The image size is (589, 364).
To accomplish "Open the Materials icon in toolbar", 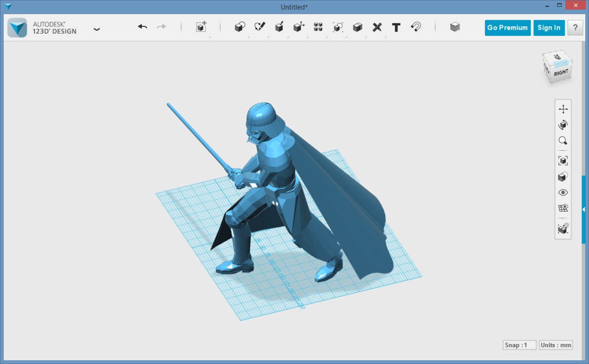I will coord(455,27).
